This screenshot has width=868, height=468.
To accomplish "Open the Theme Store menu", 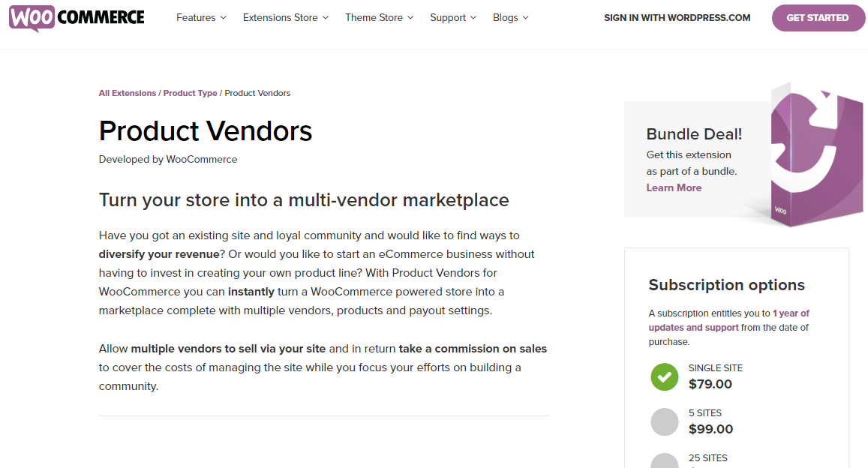I will tap(379, 18).
